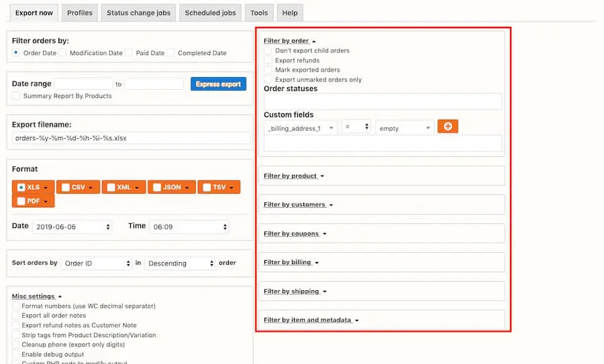The width and height of the screenshot is (604, 364).
Task: Click the Order statuses input box
Action: [383, 102]
